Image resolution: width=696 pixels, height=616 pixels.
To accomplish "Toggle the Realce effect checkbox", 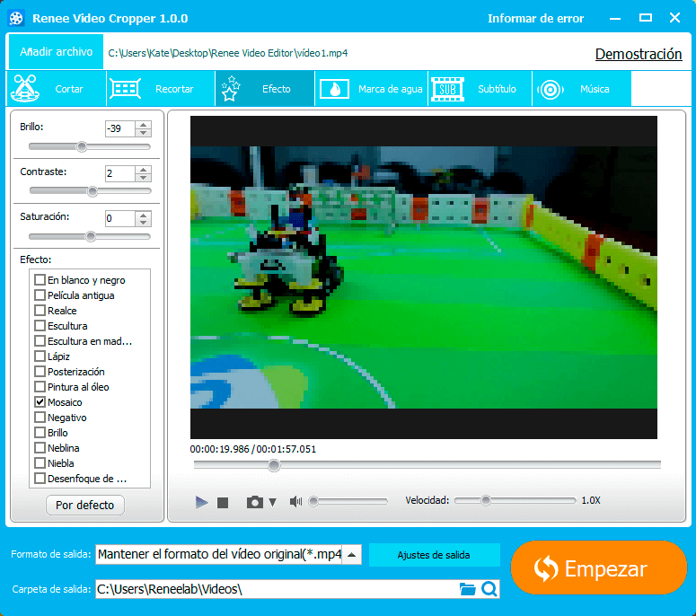I will click(40, 310).
